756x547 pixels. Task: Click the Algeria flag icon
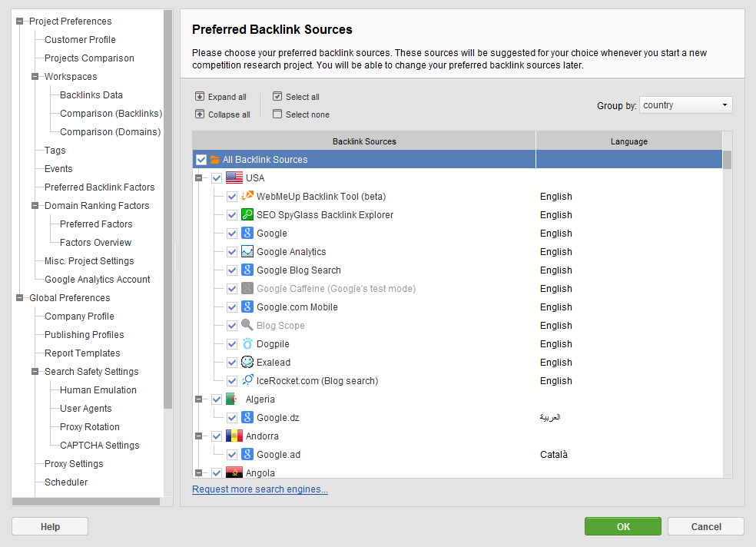(x=234, y=399)
